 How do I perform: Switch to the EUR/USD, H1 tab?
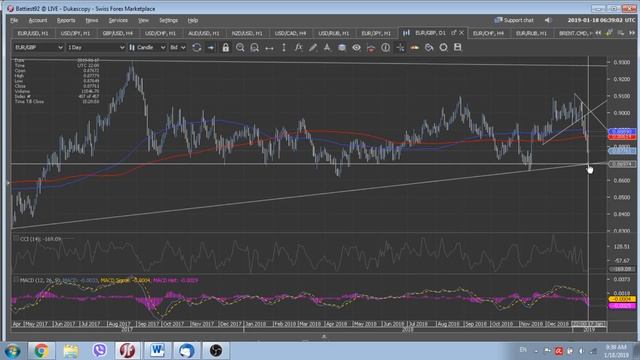(x=33, y=33)
